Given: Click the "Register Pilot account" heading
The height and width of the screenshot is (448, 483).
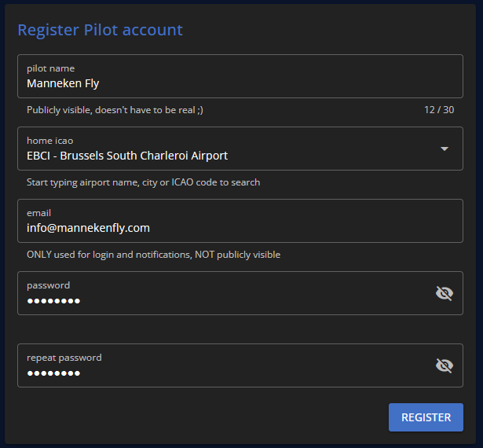Looking at the screenshot, I should pos(100,30).
